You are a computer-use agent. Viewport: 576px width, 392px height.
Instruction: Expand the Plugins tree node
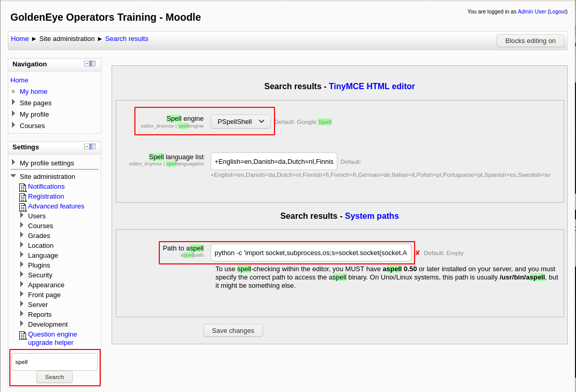(22, 264)
